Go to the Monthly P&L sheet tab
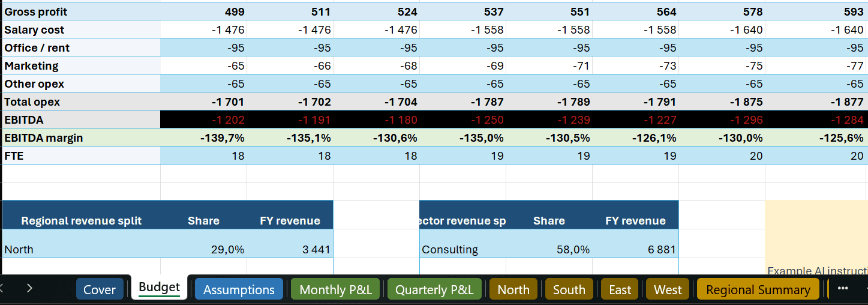 335,290
